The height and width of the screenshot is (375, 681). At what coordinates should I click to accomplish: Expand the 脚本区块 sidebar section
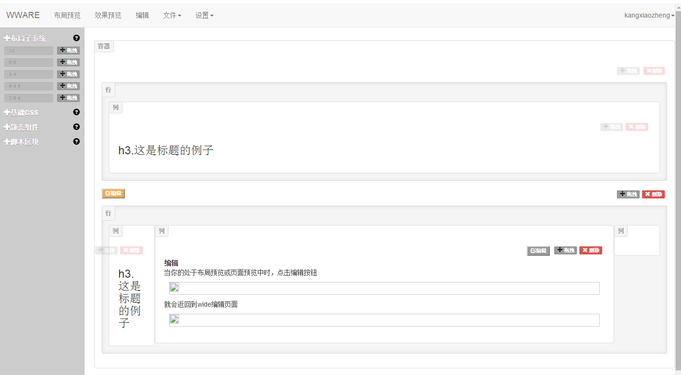pyautogui.click(x=21, y=142)
